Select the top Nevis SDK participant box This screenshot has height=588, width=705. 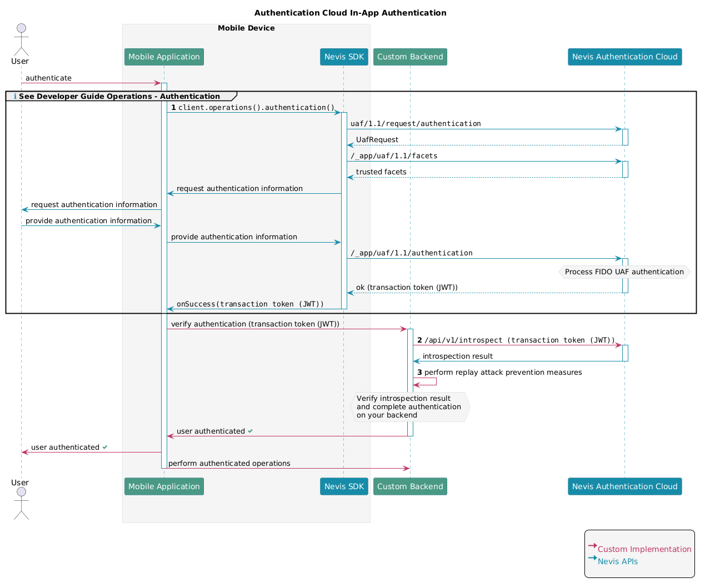click(344, 57)
